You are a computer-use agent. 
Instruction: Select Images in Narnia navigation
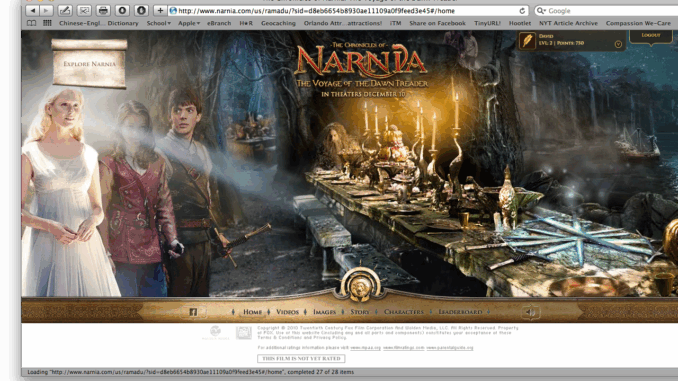coord(324,312)
